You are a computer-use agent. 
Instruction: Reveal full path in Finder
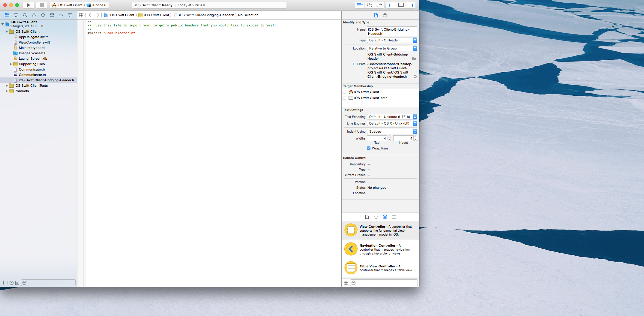415,77
